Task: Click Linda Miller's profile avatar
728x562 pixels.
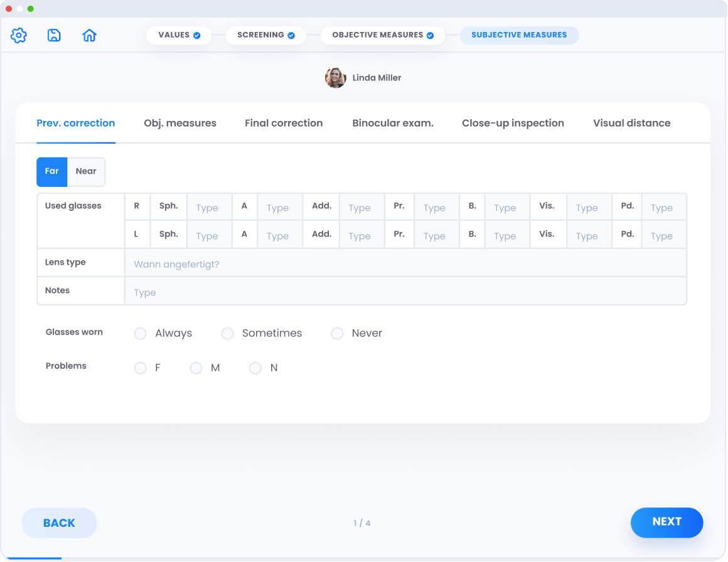Action: tap(335, 78)
